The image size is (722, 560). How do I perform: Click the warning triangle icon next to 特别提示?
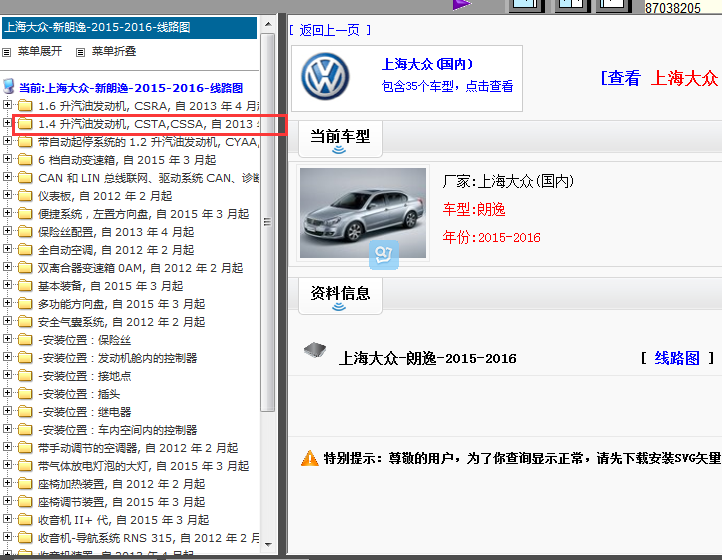309,458
